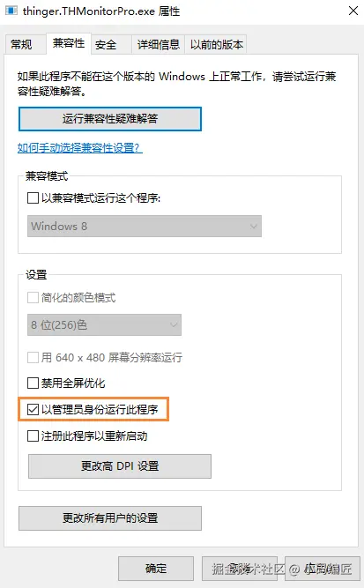Expand the Windows 8 compatibility dropdown
The height and width of the screenshot is (588, 364).
point(145,227)
